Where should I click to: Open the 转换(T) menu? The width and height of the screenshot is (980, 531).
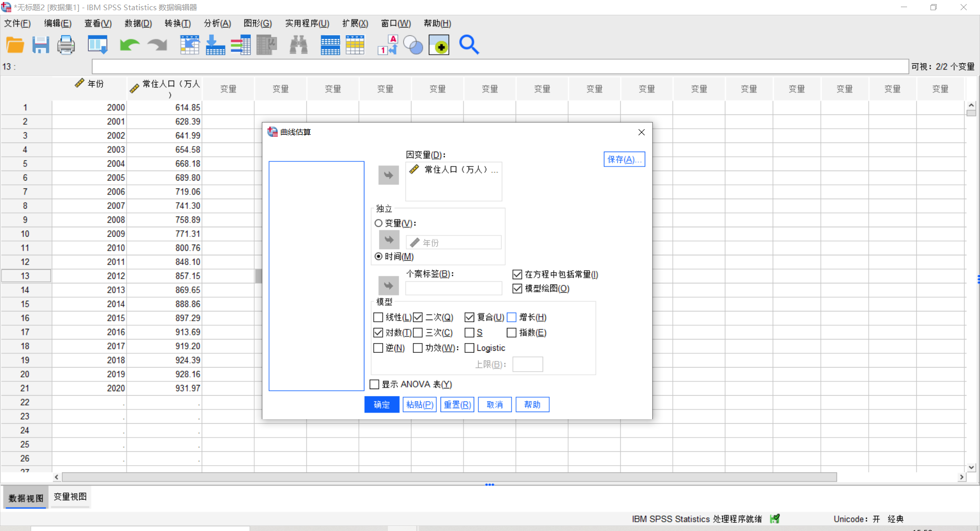pos(178,23)
